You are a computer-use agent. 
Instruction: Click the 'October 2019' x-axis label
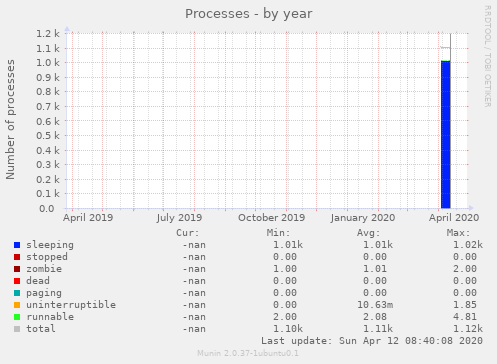click(271, 218)
